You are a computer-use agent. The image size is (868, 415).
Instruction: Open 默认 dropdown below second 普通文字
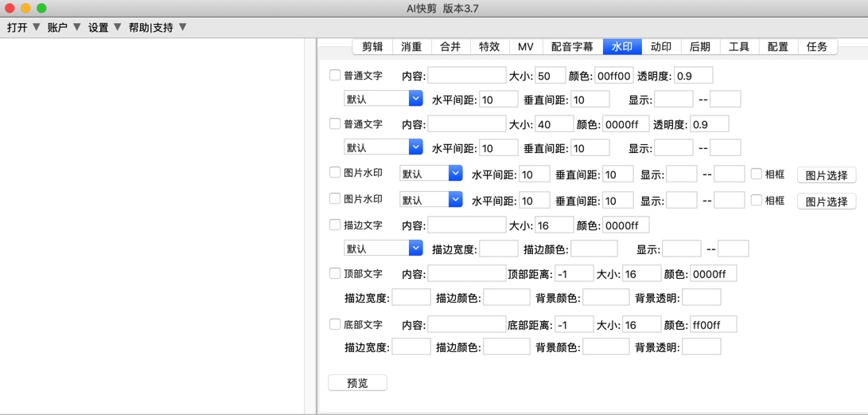[x=383, y=147]
